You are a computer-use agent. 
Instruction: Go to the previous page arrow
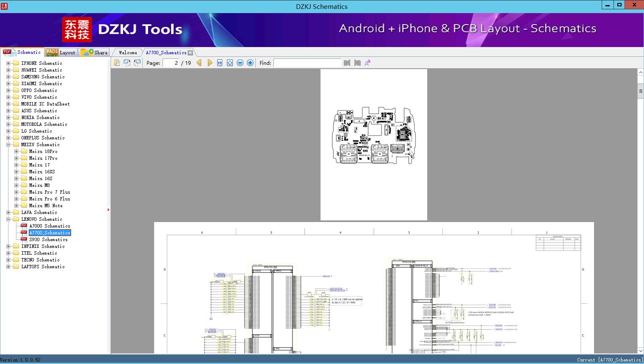199,63
